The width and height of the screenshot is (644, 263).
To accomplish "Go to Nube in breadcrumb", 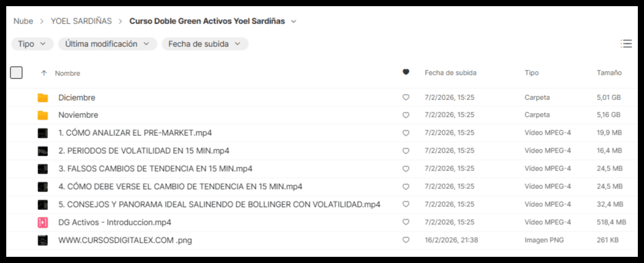I will coord(23,21).
